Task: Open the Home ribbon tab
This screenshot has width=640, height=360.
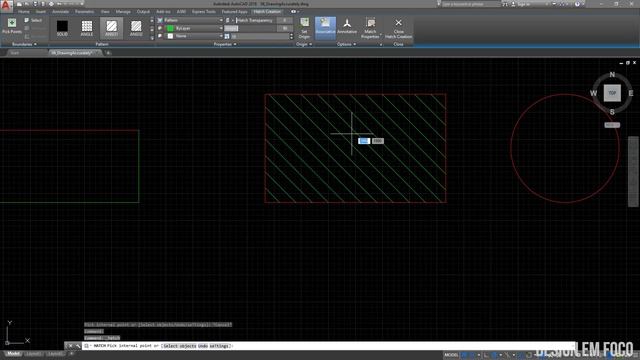Action: (24, 12)
